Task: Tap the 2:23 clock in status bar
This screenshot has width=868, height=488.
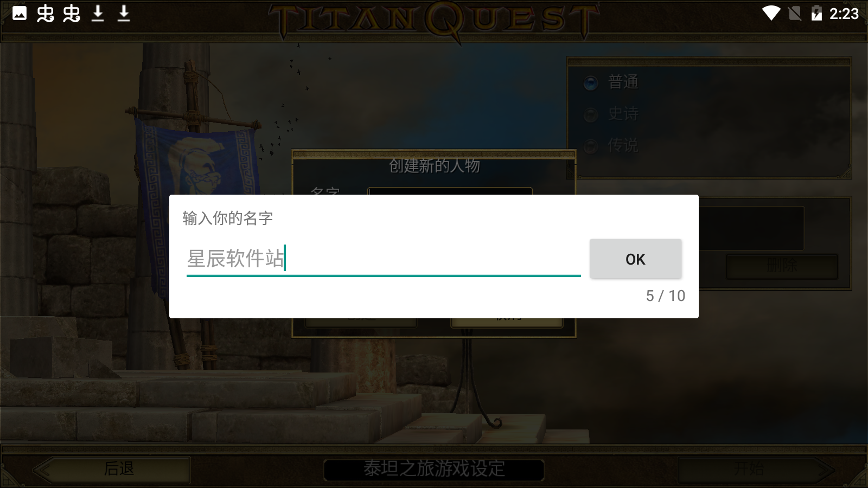Action: pos(844,14)
